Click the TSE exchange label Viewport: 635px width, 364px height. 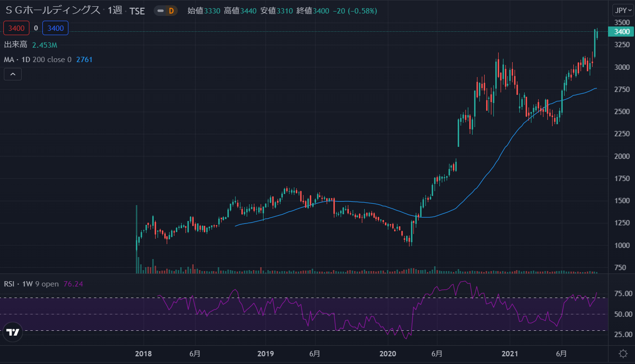point(137,11)
